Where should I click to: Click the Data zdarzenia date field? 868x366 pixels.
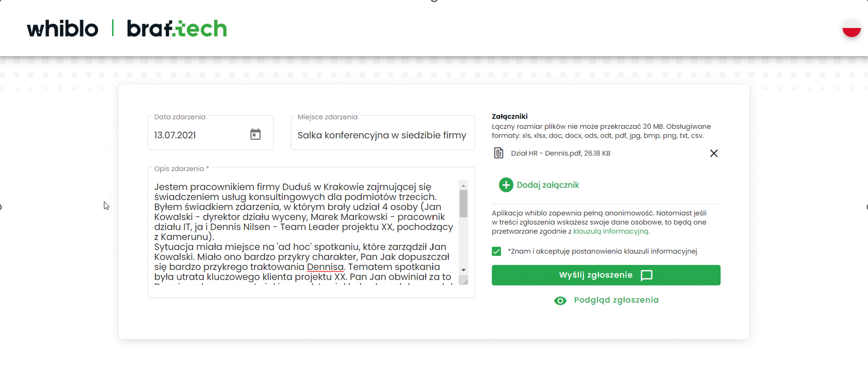pyautogui.click(x=210, y=133)
